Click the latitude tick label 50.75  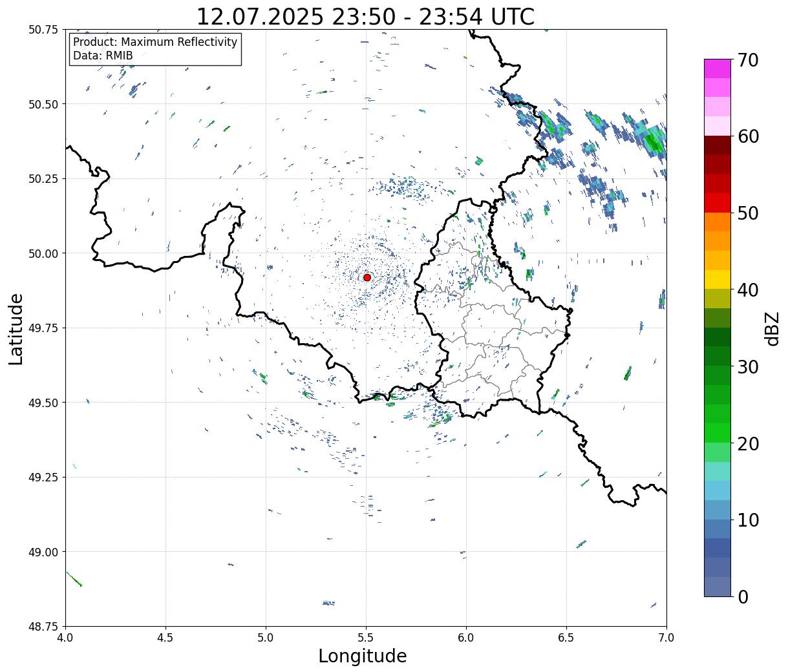(x=45, y=30)
